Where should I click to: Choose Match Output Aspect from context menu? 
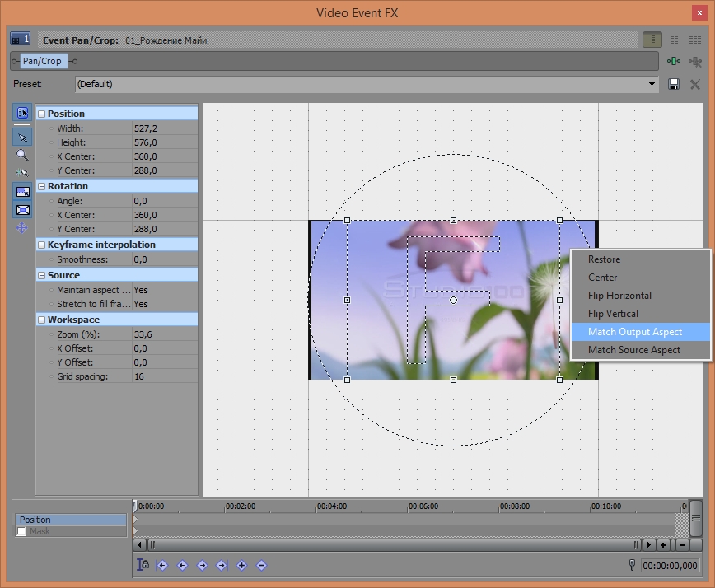click(x=635, y=332)
